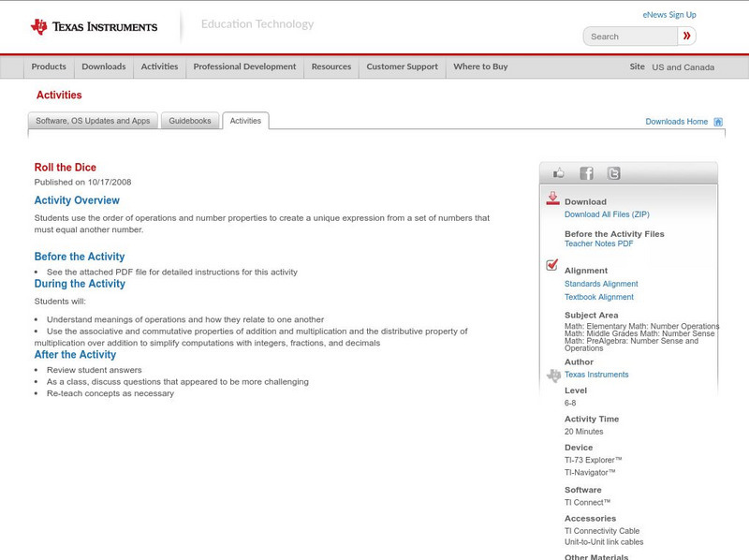The height and width of the screenshot is (560, 749).
Task: Click the red Activities page heading
Action: [x=59, y=96]
